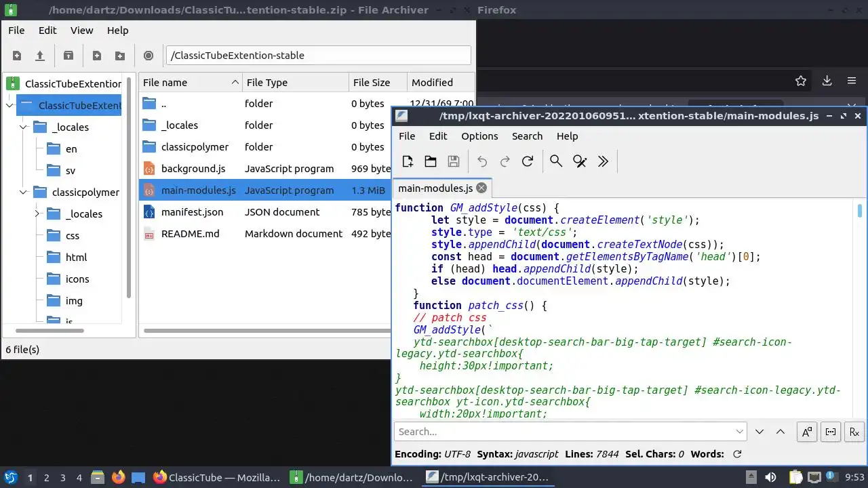Click the magnifier find icon in editor toolbar
This screenshot has width=868, height=488.
(x=556, y=161)
